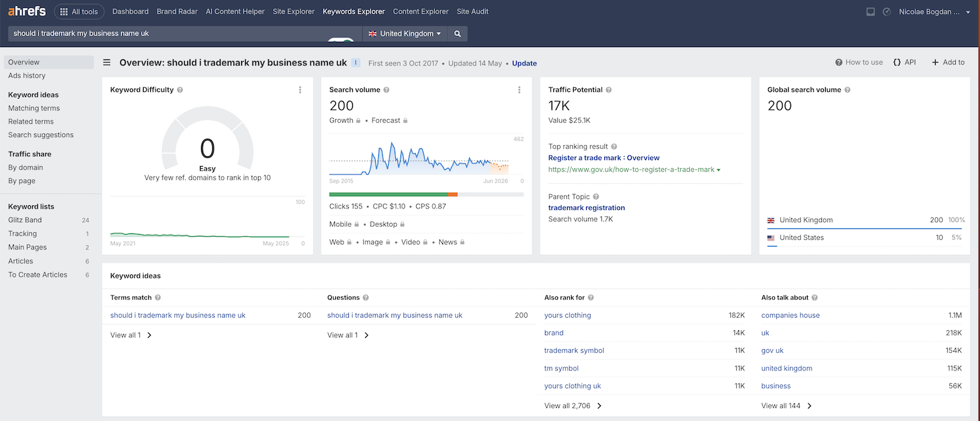Open the Ahrefs logo home link
Image resolution: width=980 pixels, height=421 pixels.
(27, 11)
